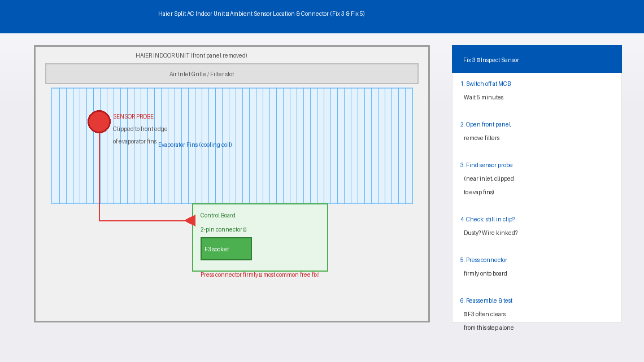Click the Haier Split AC page title
This screenshot has width=644, height=362.
coord(261,14)
